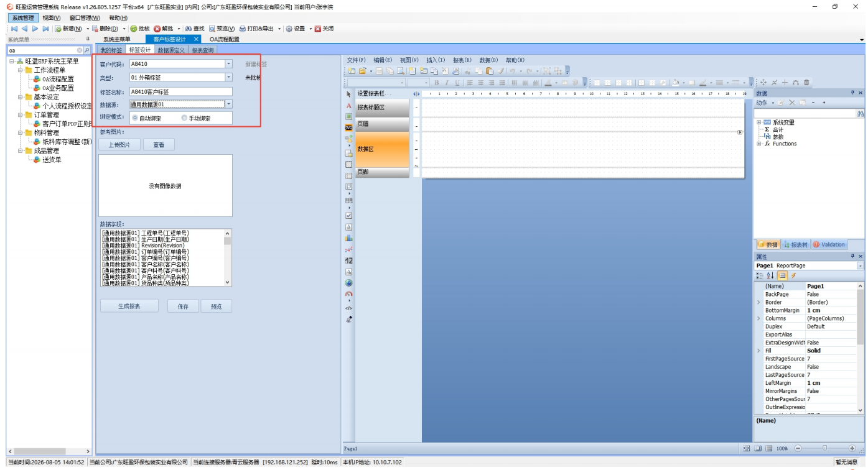Expand the Functions node in data tree

(x=758, y=144)
